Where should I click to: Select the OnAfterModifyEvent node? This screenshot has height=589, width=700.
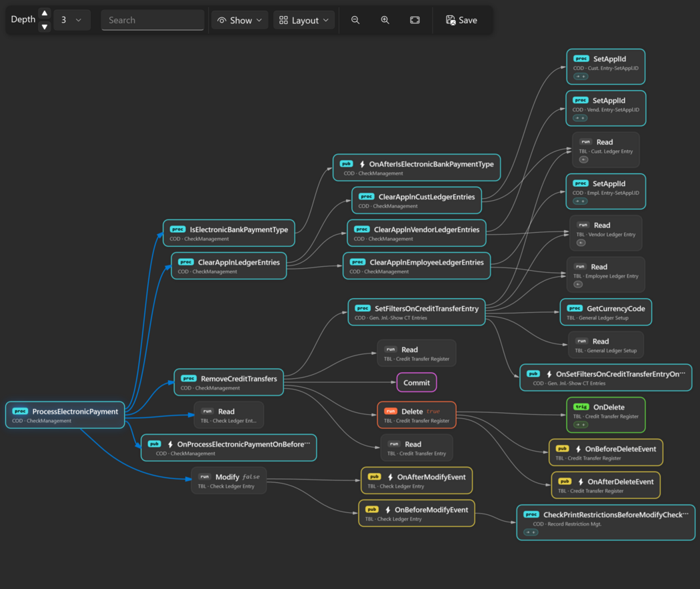tap(417, 480)
